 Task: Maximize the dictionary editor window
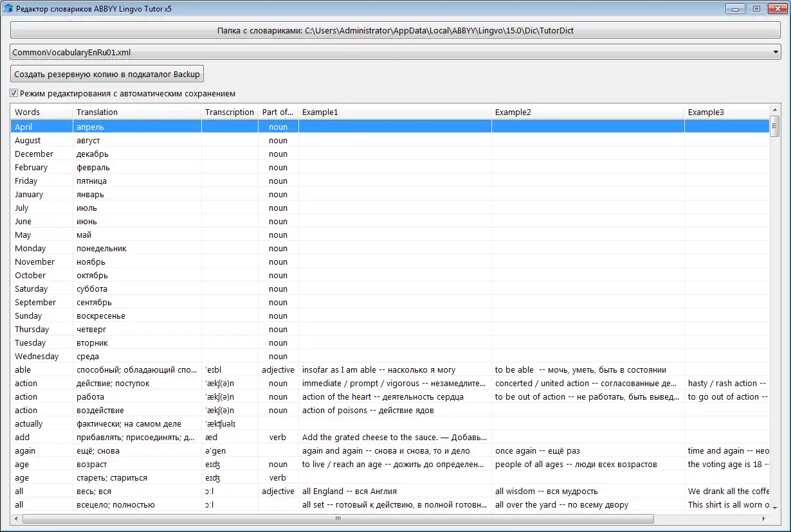click(x=756, y=9)
